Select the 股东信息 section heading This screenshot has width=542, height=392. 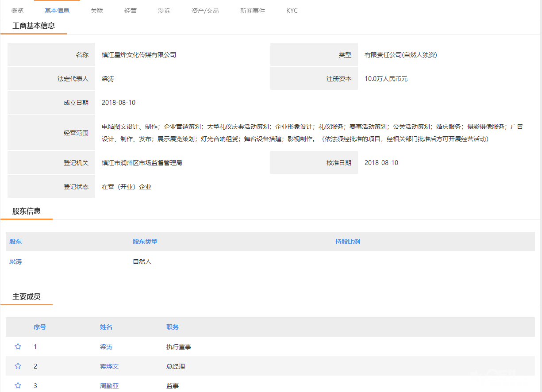click(27, 211)
